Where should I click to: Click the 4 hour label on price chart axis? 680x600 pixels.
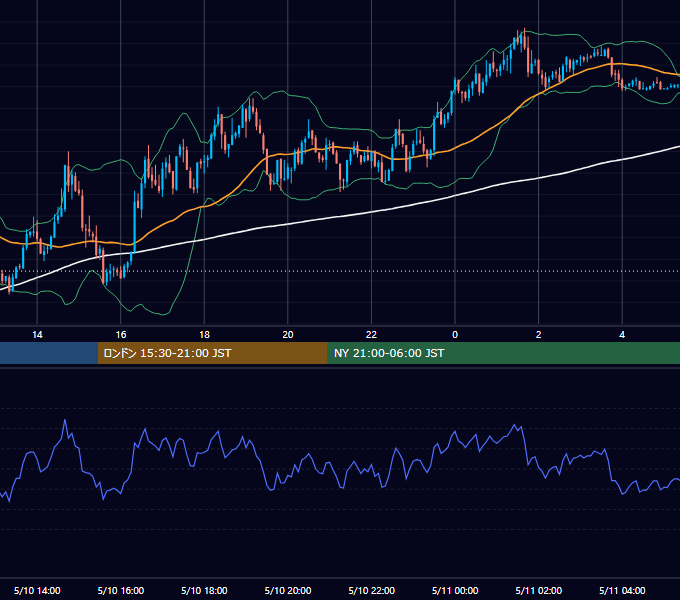(x=622, y=335)
